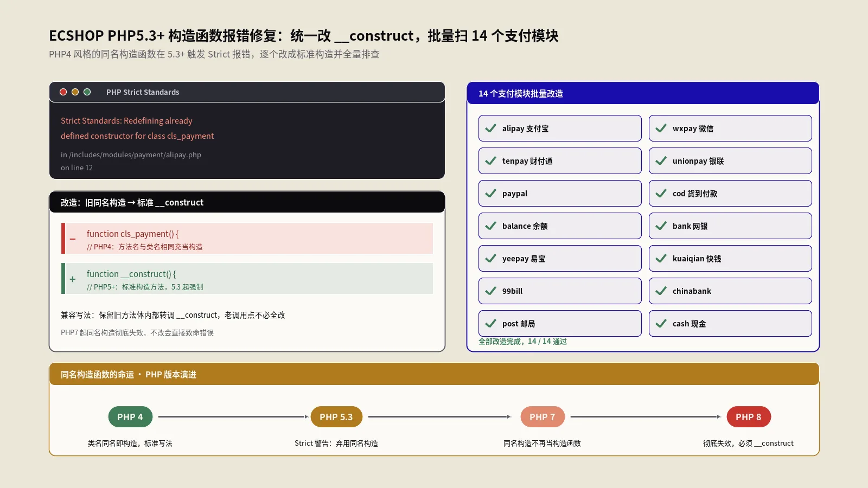The image size is (868, 488).
Task: Click the checkmark next to unionpay 银联
Action: (x=661, y=161)
